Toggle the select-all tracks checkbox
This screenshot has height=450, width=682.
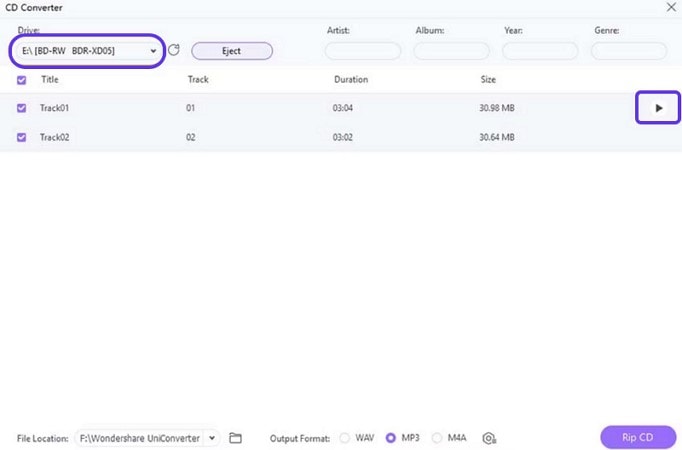click(21, 80)
